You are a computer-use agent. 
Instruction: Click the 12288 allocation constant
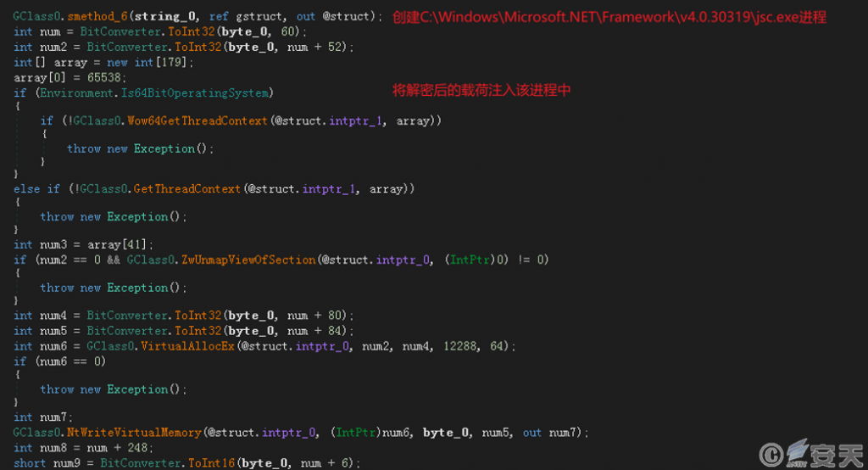[460, 346]
